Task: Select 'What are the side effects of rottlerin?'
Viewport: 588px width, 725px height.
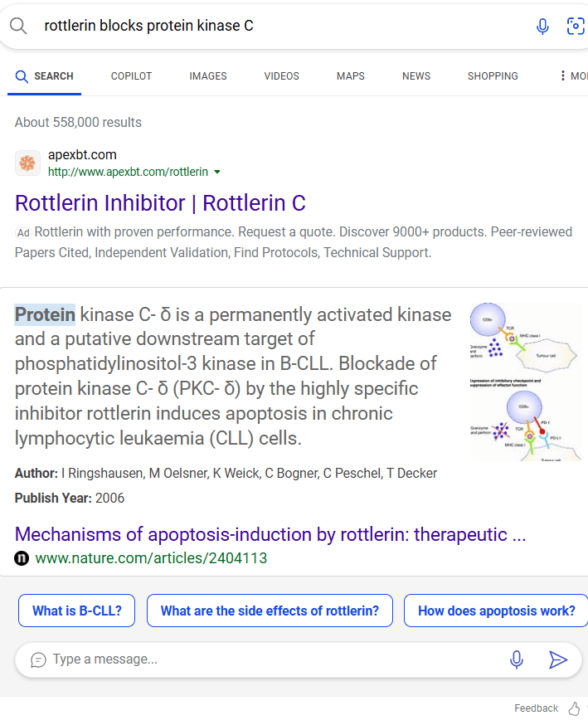Action: pyautogui.click(x=270, y=611)
